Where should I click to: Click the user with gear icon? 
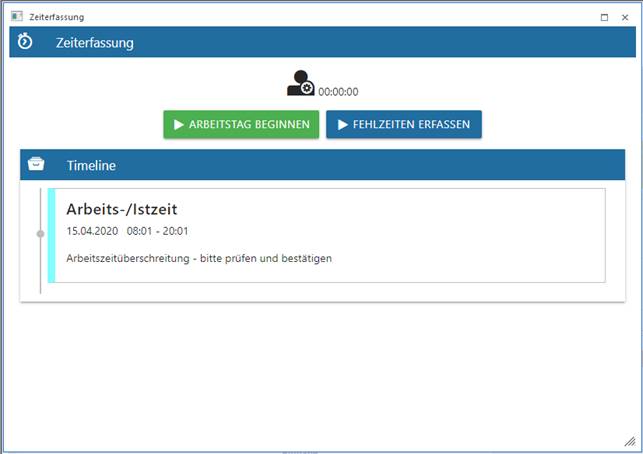[x=300, y=84]
